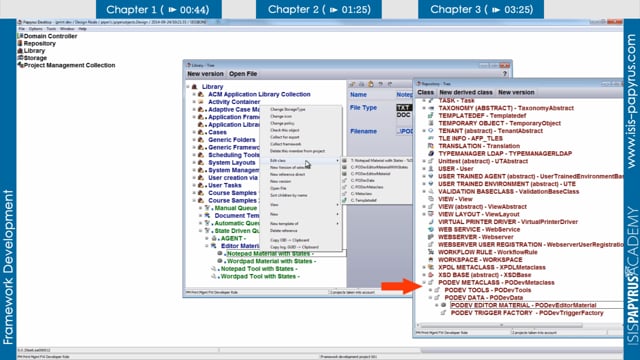Click New version in the Repository window

click(x=516, y=92)
